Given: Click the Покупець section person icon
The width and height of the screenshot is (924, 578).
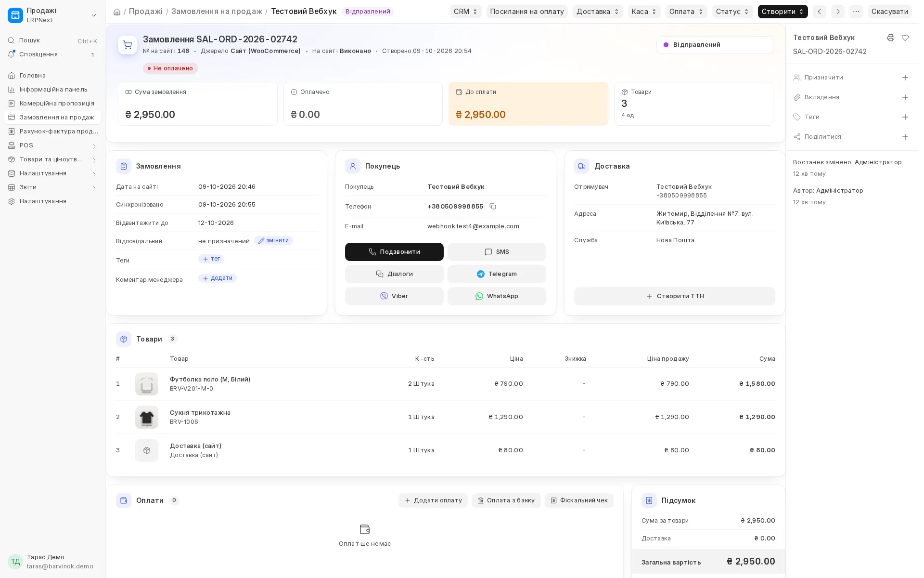Looking at the screenshot, I should tap(353, 166).
